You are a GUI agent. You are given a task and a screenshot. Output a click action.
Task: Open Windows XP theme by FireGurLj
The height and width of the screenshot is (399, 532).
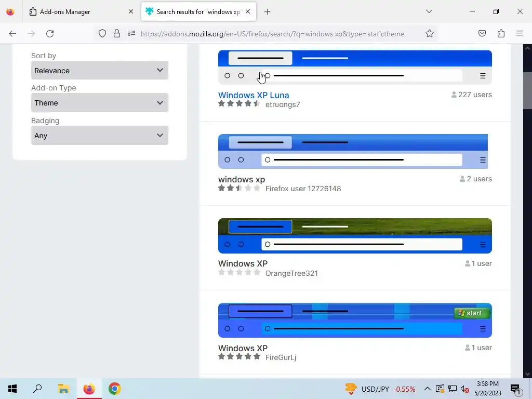click(x=243, y=348)
